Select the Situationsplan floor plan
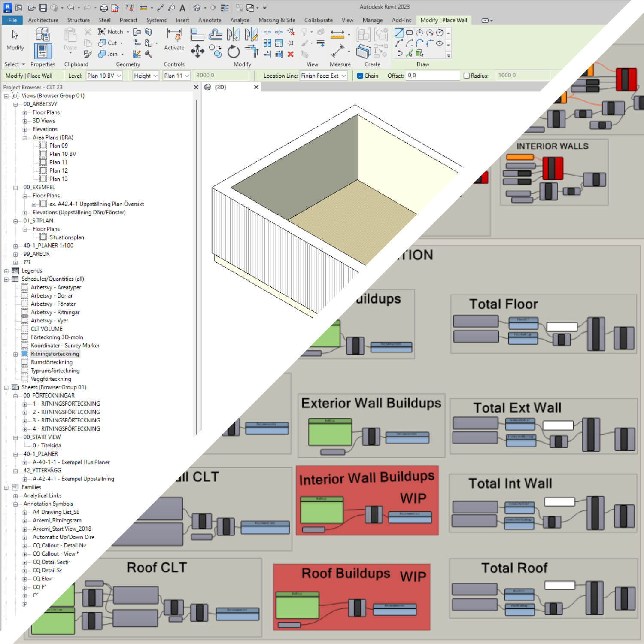644x644 pixels. [67, 237]
